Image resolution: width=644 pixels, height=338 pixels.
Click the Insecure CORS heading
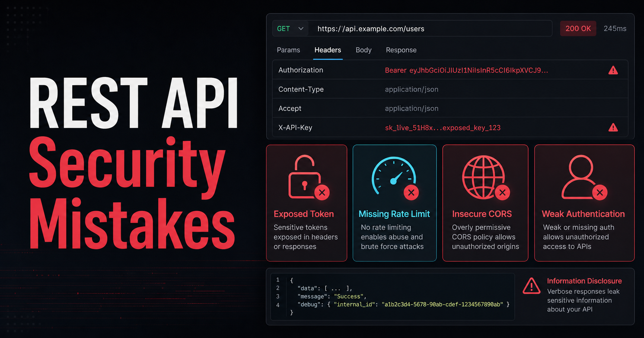click(482, 214)
